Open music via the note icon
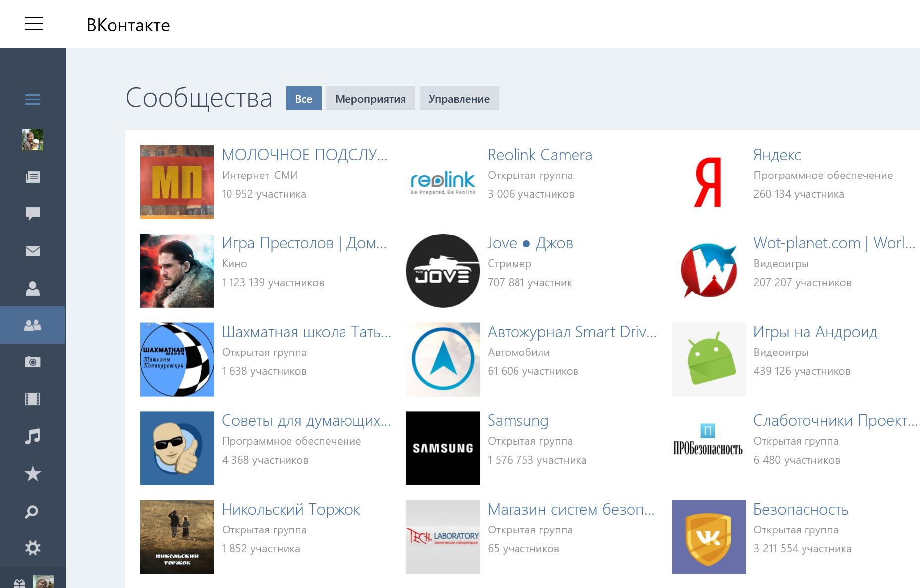920x588 pixels. click(x=33, y=436)
